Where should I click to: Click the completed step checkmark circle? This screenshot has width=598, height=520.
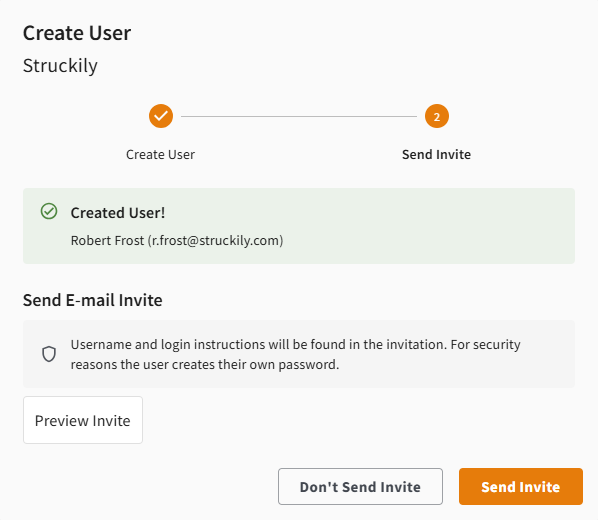pyautogui.click(x=161, y=116)
